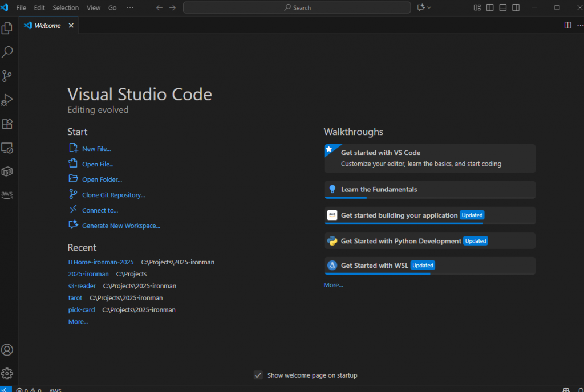The image size is (584, 392).
Task: Open the Manage gear icon
Action: 7,374
